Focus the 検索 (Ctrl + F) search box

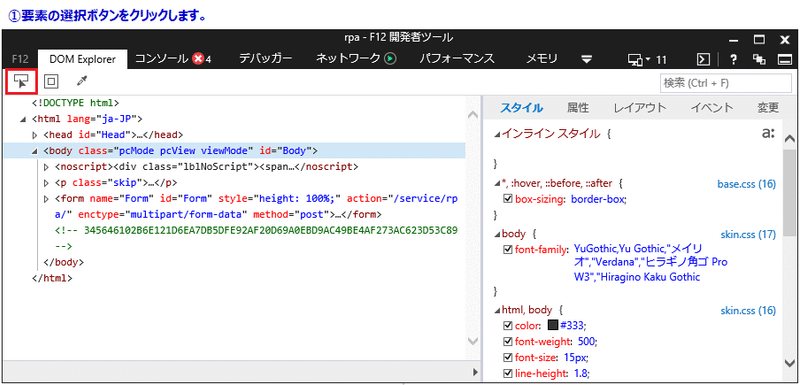pos(726,83)
